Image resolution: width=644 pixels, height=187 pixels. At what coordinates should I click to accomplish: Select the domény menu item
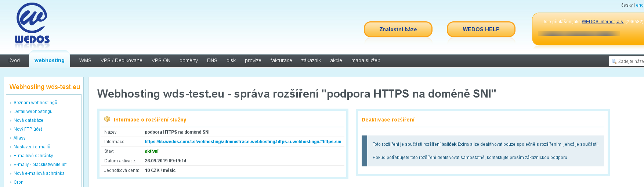point(189,60)
